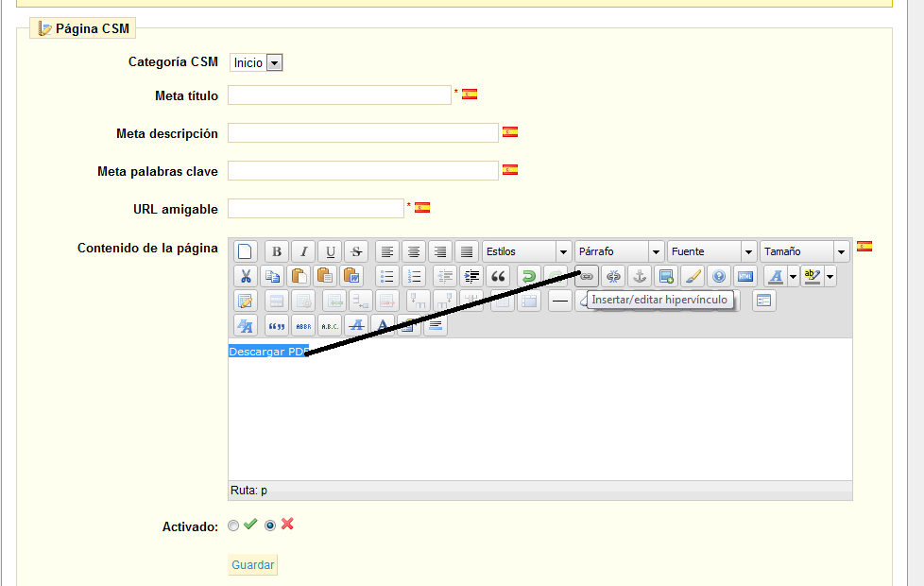This screenshot has width=924, height=586.
Task: Click the Meta descripción input field
Action: (x=363, y=132)
